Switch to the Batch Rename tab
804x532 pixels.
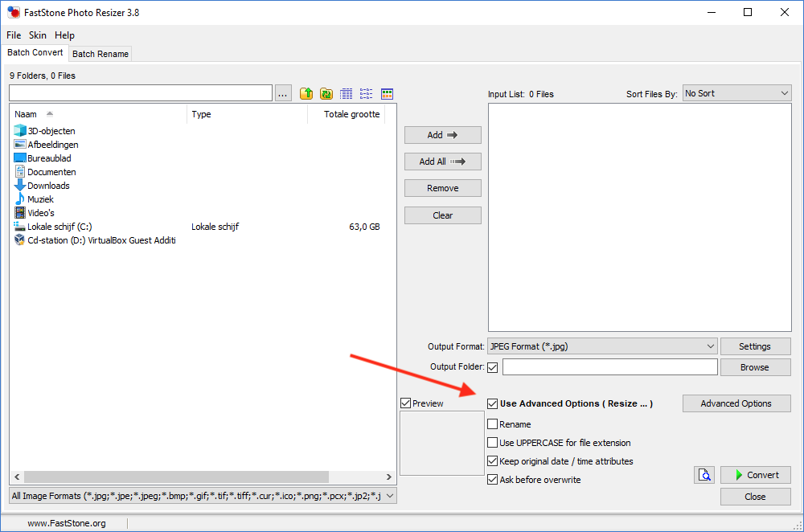point(100,54)
